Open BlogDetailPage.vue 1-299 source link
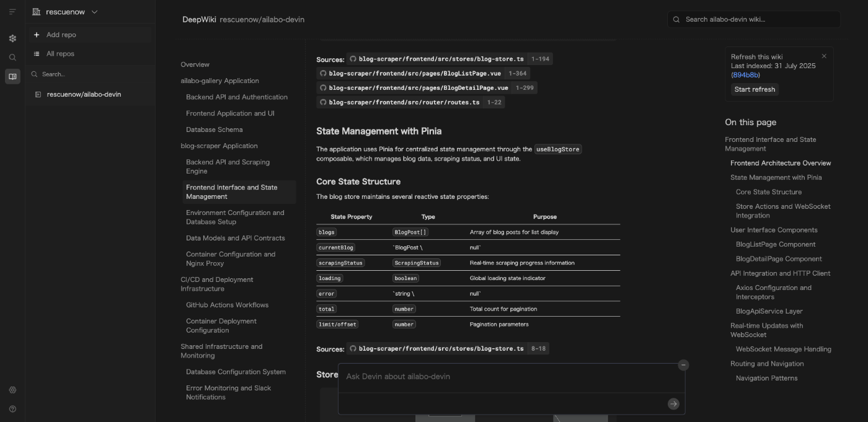Viewport: 868px width, 422px height. [x=427, y=87]
